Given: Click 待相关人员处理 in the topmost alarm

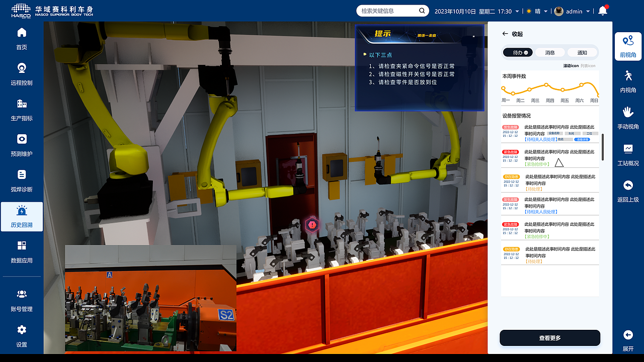Looking at the screenshot, I should pyautogui.click(x=541, y=139).
